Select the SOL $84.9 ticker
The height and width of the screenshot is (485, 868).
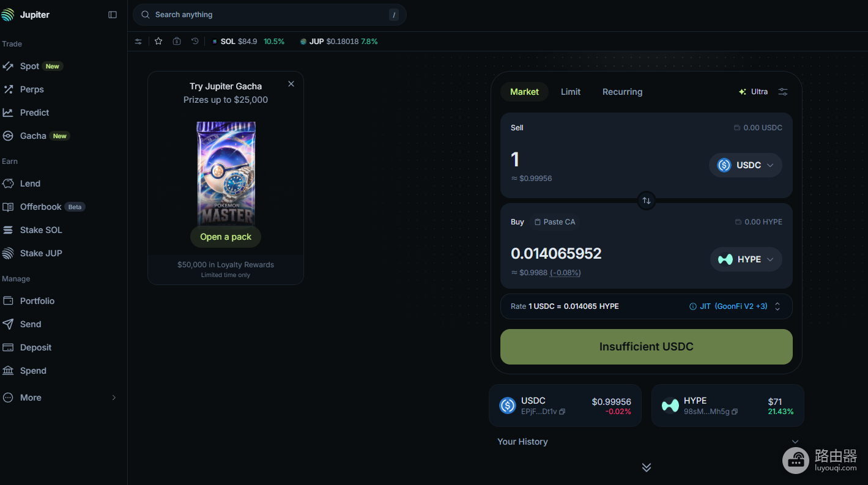(248, 42)
